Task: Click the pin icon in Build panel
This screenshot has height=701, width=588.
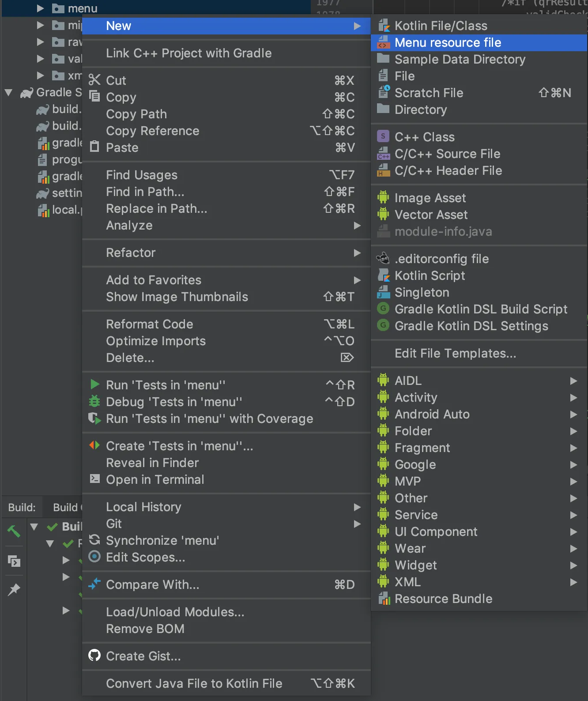Action: coord(14,590)
